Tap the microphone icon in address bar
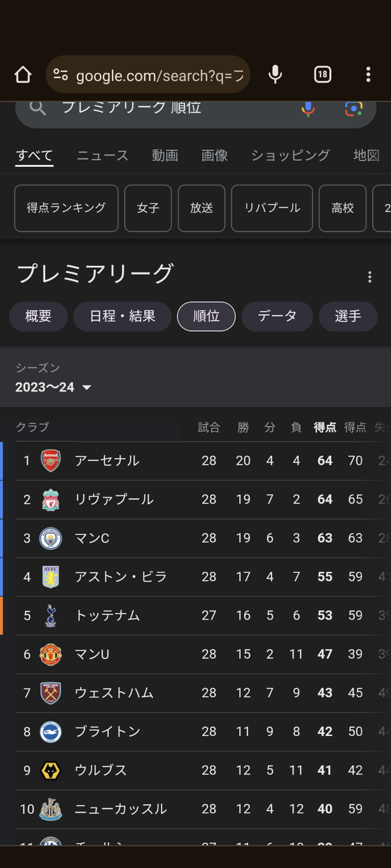Viewport: 391px width, 868px height. (275, 75)
